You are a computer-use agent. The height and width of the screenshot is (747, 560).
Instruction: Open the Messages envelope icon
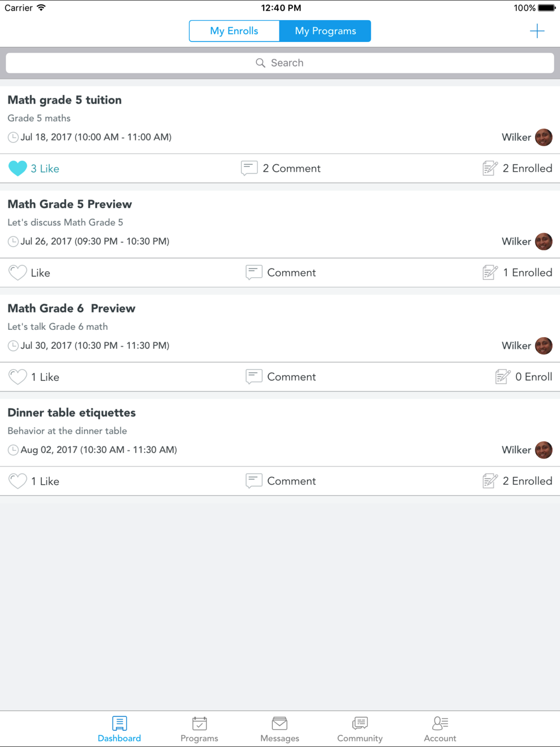pos(279,723)
